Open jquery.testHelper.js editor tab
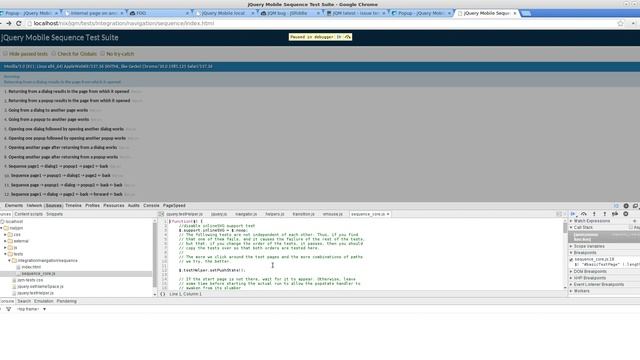Image resolution: width=640 pixels, height=360 pixels. click(184, 214)
